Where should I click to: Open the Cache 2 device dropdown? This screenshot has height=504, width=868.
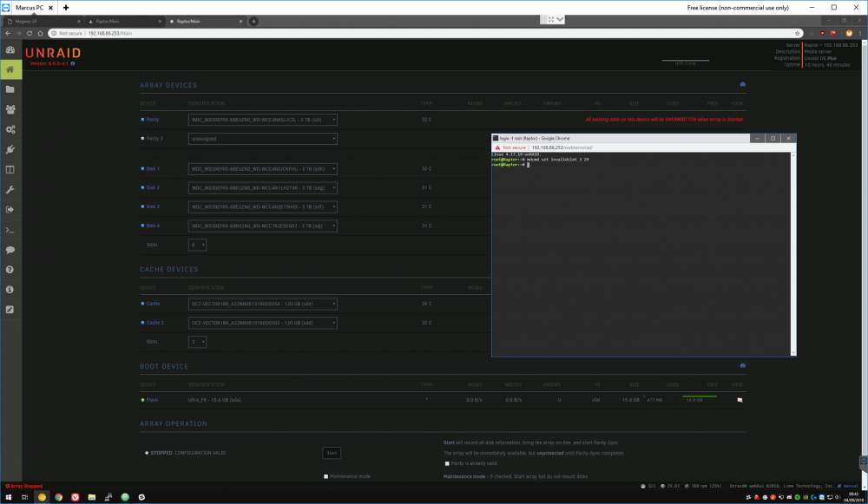[262, 323]
